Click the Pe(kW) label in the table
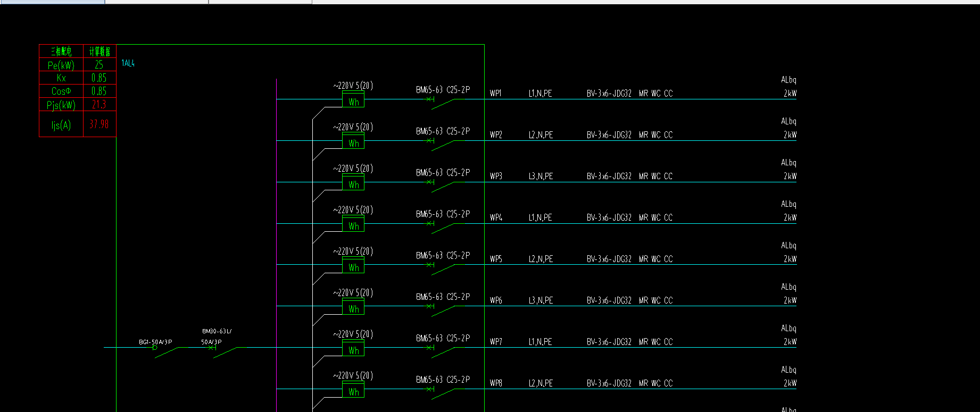This screenshot has width=980, height=412. [x=61, y=65]
